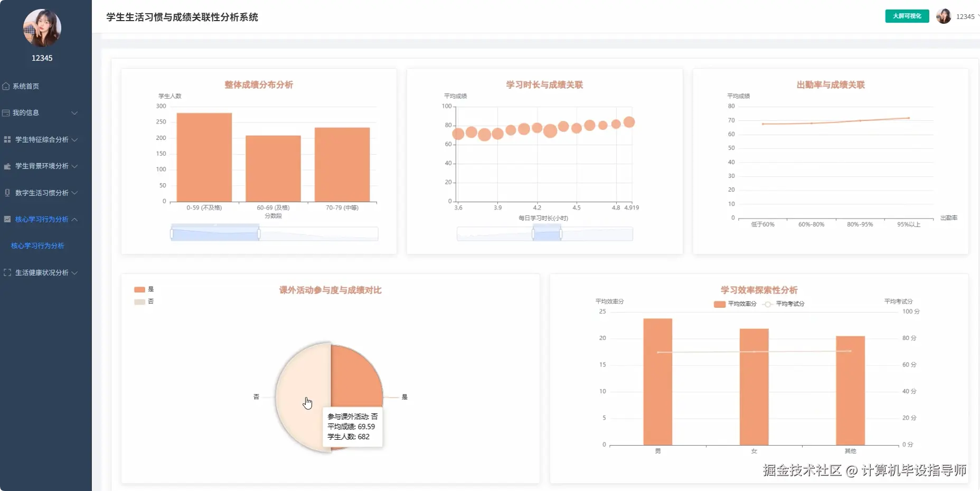
Task: Click the grid icon beside 学生特征综合分析
Action: point(7,139)
